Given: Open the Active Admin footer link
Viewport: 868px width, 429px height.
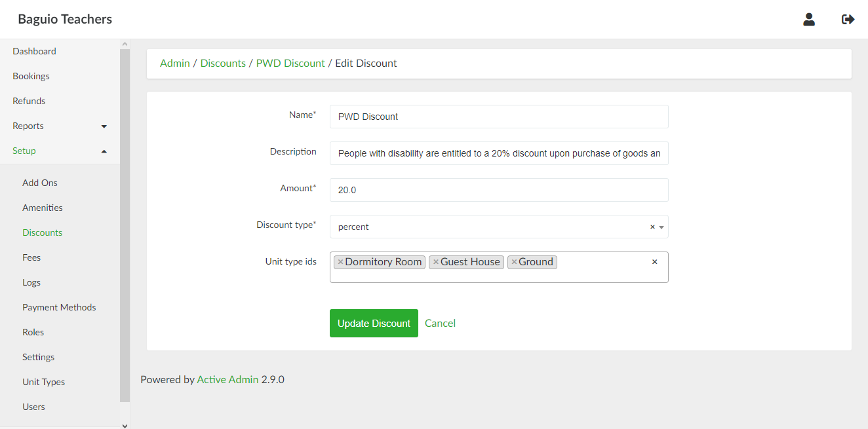Looking at the screenshot, I should [x=227, y=379].
